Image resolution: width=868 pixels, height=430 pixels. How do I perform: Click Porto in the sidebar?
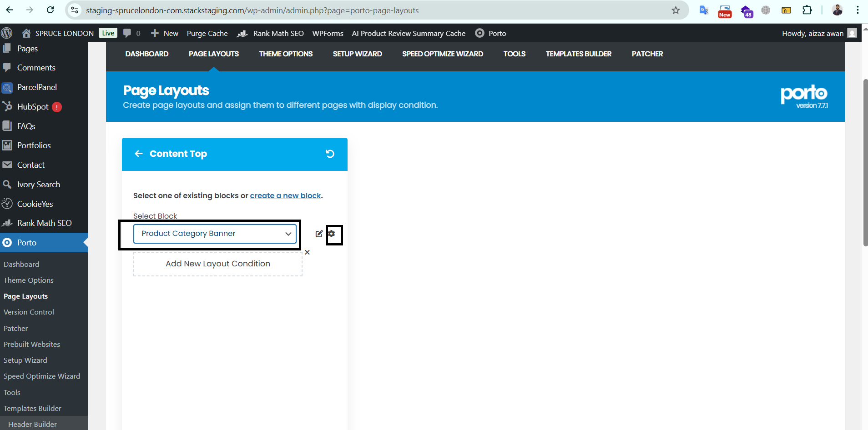click(x=44, y=243)
